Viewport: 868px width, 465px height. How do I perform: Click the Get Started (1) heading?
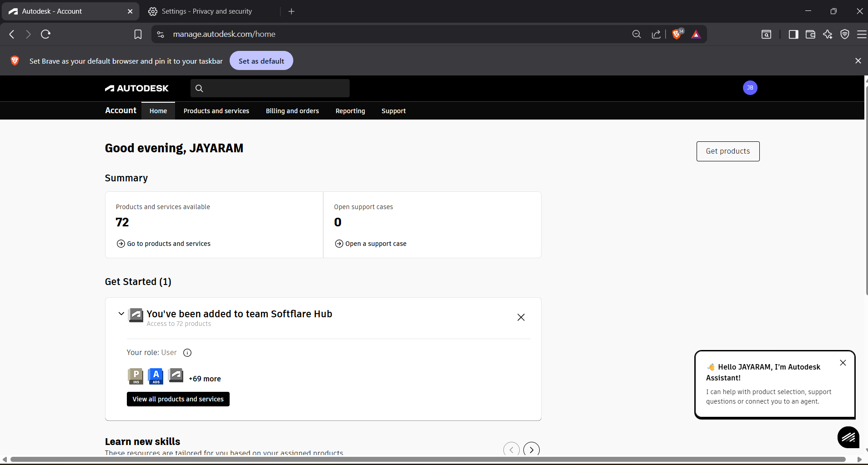click(138, 282)
